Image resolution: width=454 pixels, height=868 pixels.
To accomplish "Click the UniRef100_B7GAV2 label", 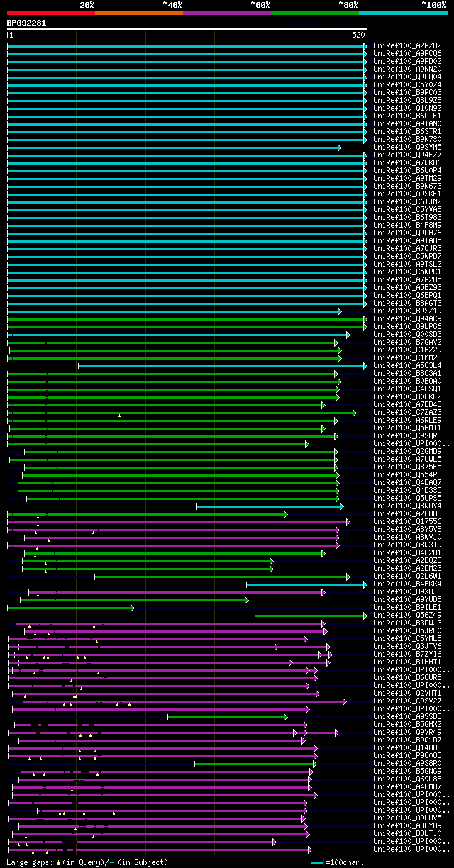I will 407,343.
